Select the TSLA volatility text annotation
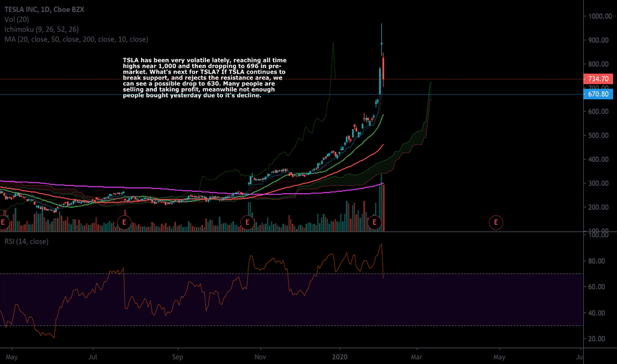The width and height of the screenshot is (617, 364). [205, 77]
